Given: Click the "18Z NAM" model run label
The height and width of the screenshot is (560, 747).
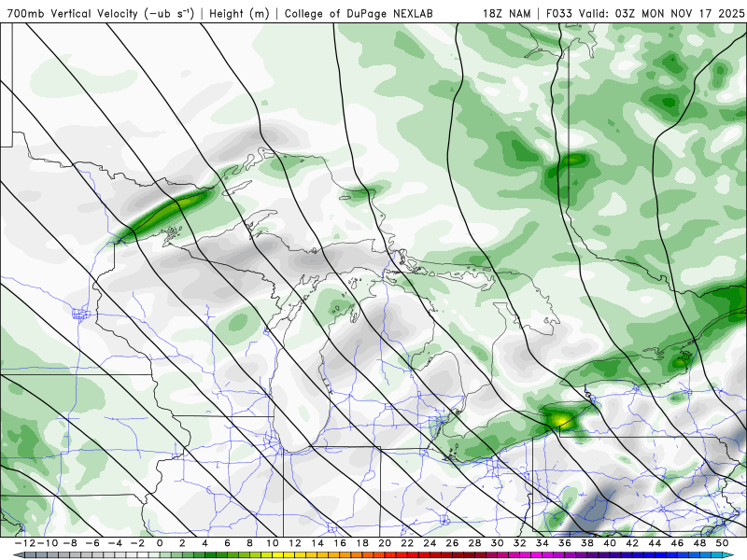Looking at the screenshot, I should [x=506, y=13].
